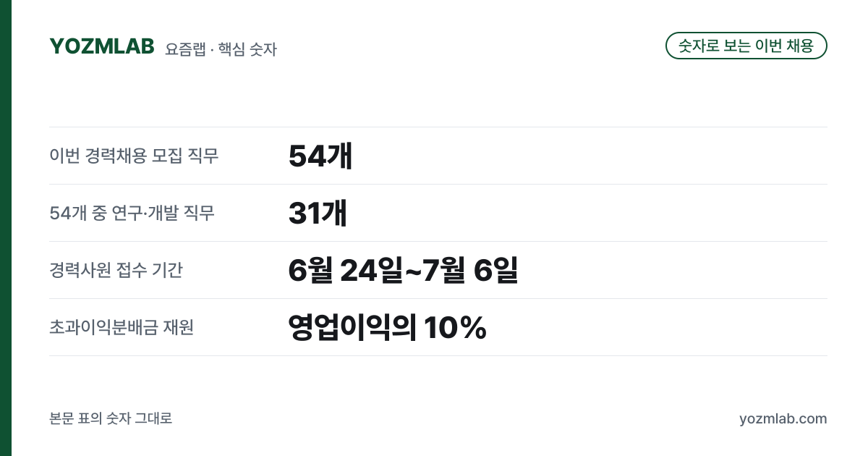Click the YOZMLAB logo text

click(102, 46)
